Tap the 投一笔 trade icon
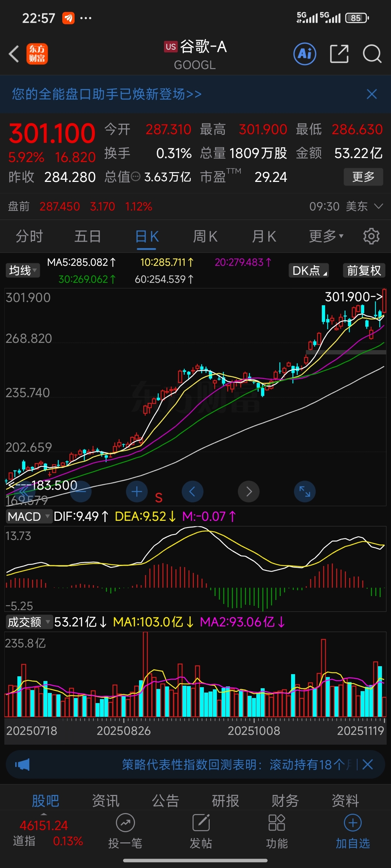Viewport: 391px width, 868px height. coord(125,831)
